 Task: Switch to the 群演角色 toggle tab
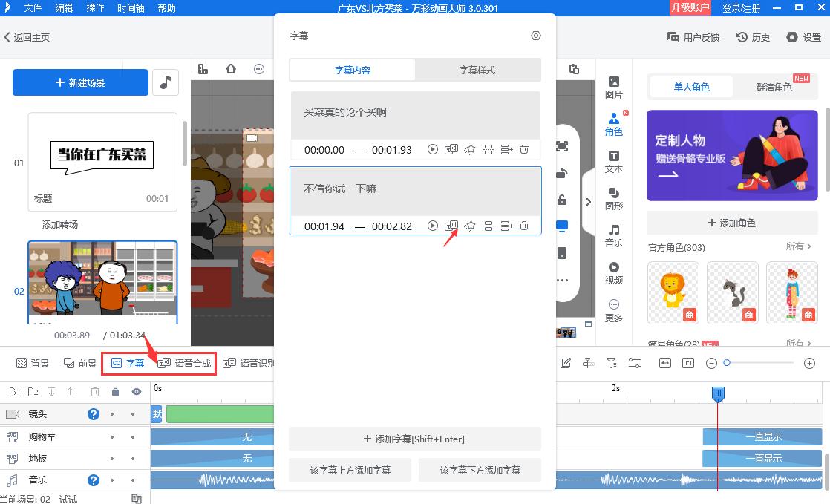coord(776,87)
